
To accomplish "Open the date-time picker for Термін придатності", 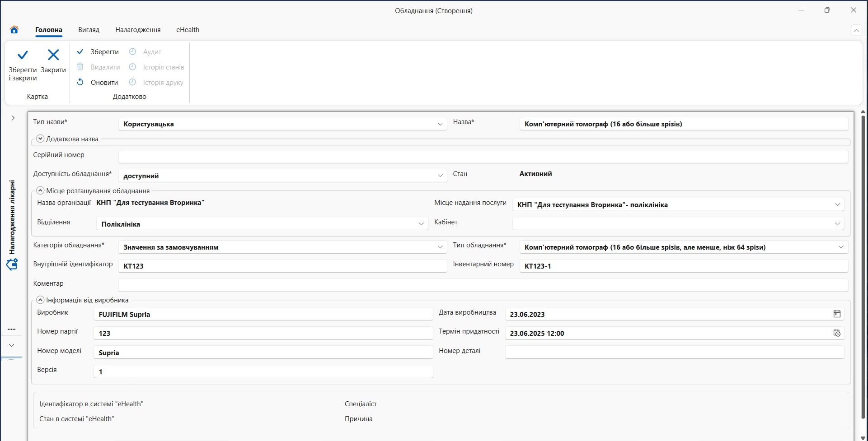I will (x=837, y=333).
